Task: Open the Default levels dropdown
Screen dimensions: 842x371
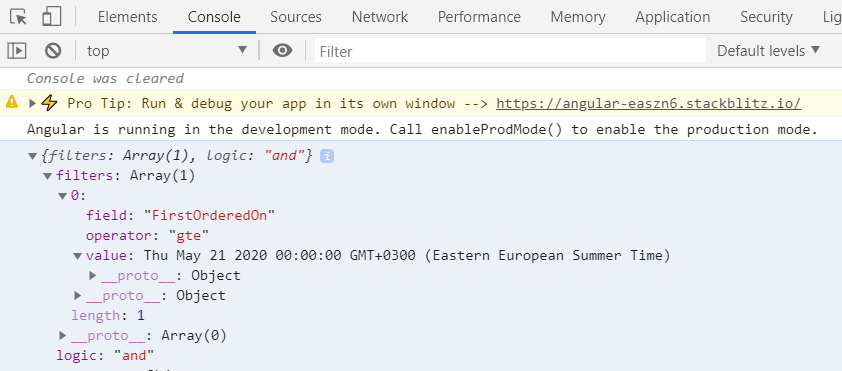Action: pos(768,51)
